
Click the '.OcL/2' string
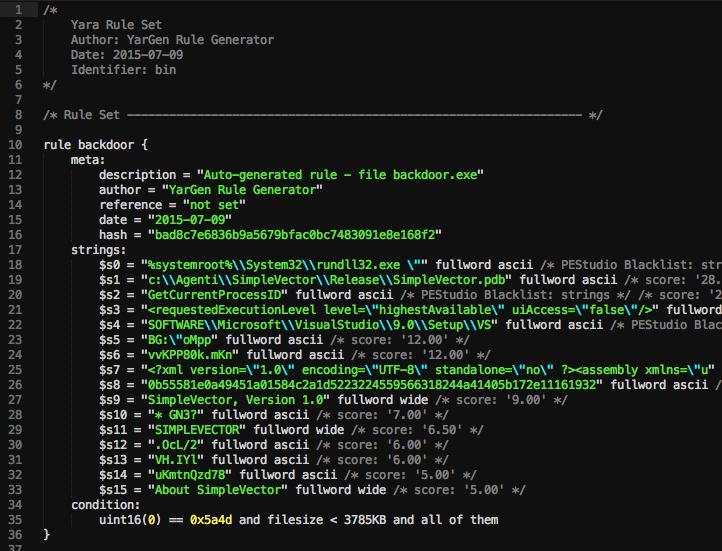176,445
